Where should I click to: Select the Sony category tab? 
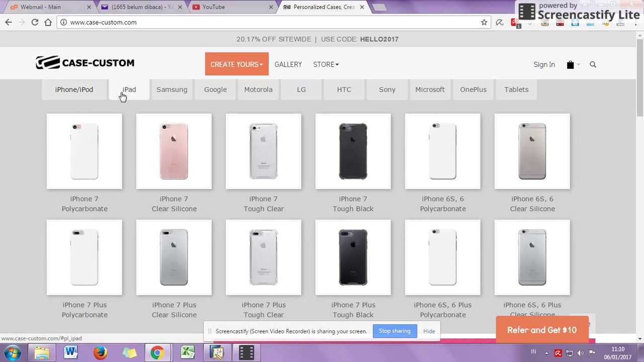(387, 89)
